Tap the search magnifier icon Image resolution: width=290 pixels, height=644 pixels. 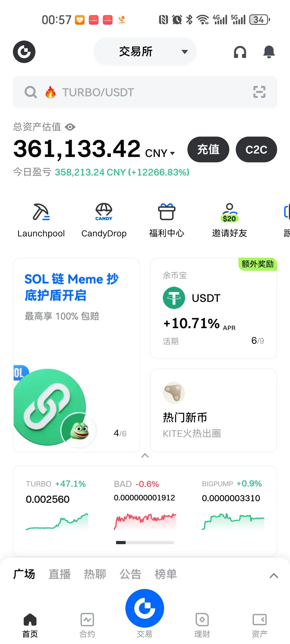(x=31, y=92)
